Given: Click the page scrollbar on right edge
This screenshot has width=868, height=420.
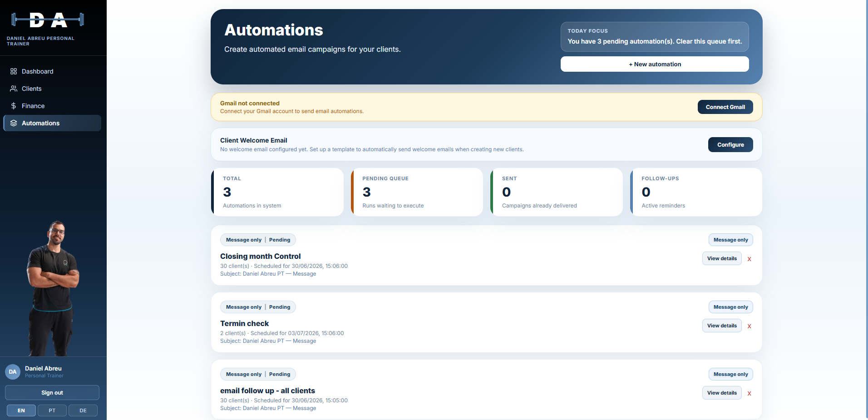Looking at the screenshot, I should coord(867,209).
